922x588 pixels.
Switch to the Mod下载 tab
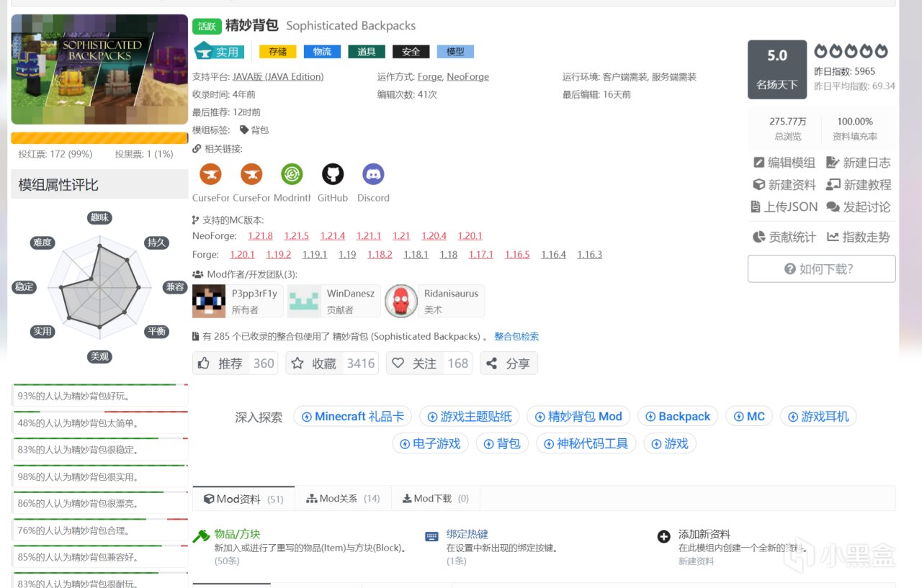(435, 498)
